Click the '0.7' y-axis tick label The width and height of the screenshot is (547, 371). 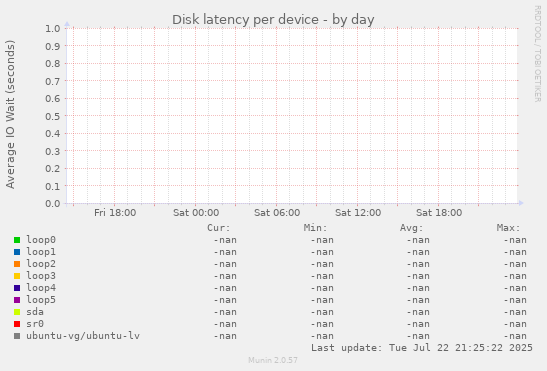point(53,81)
